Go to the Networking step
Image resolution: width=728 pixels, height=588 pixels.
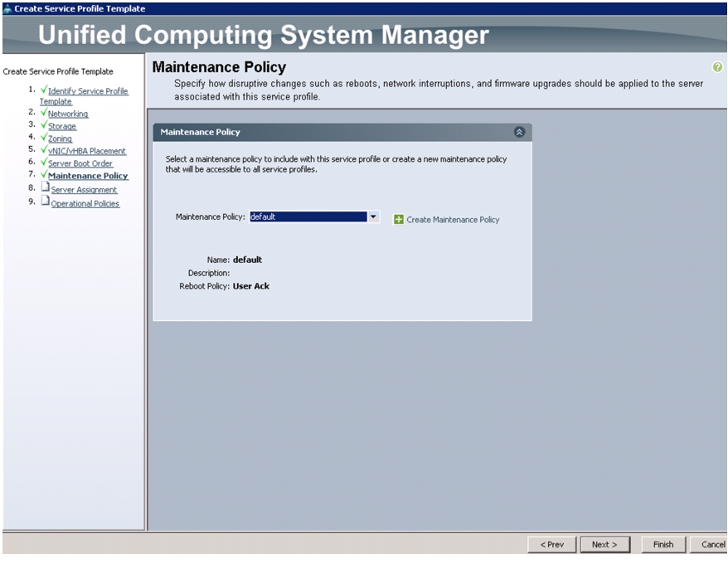[x=68, y=114]
